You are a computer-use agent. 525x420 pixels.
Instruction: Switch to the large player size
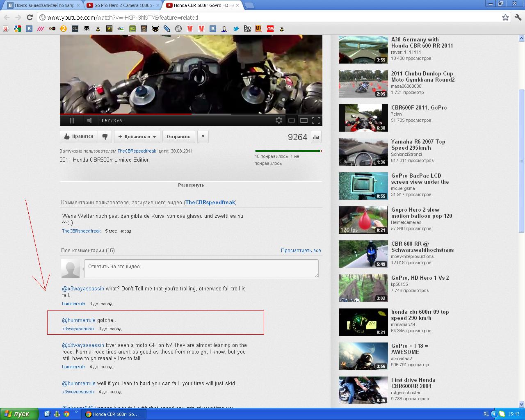coord(304,121)
